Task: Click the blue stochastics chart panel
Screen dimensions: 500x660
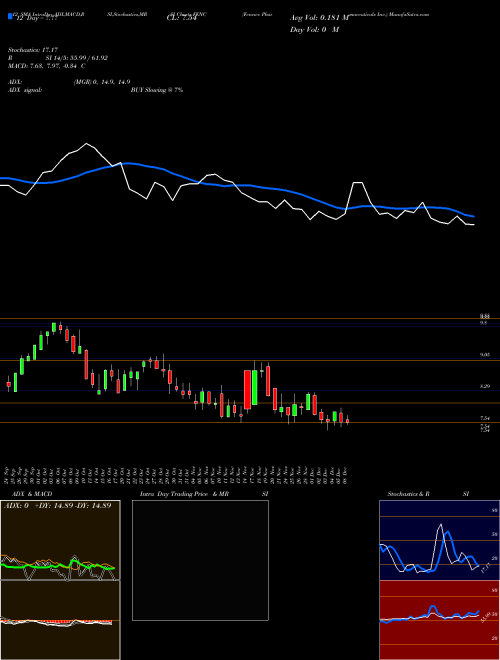Action: (439, 540)
